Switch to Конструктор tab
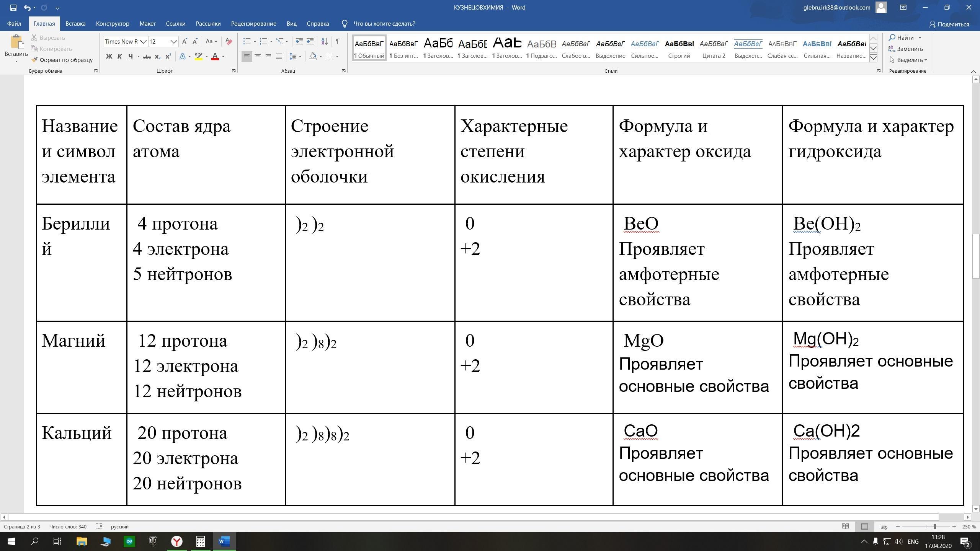 pos(113,24)
